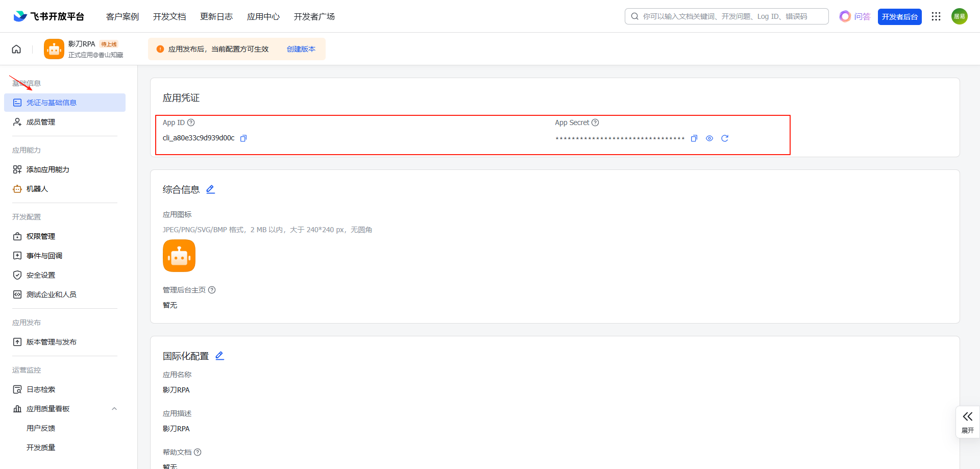Copy the App Secret value

pyautogui.click(x=694, y=138)
